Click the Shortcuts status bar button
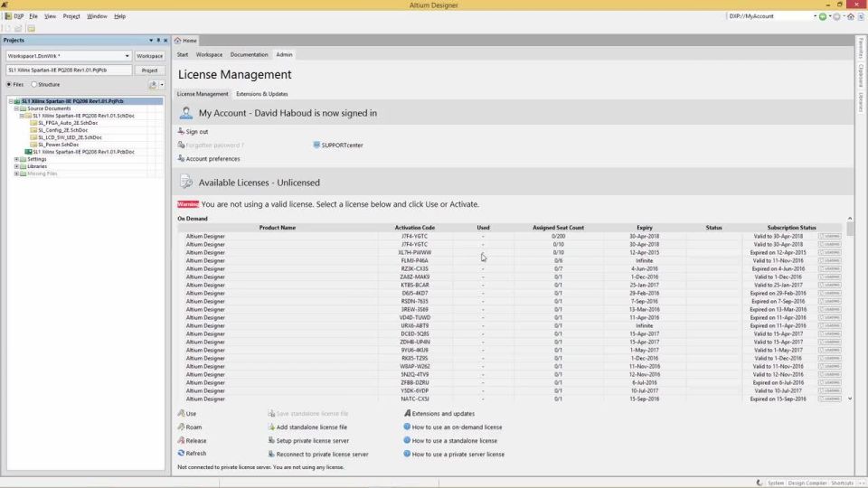The width and height of the screenshot is (868, 488). [842, 483]
